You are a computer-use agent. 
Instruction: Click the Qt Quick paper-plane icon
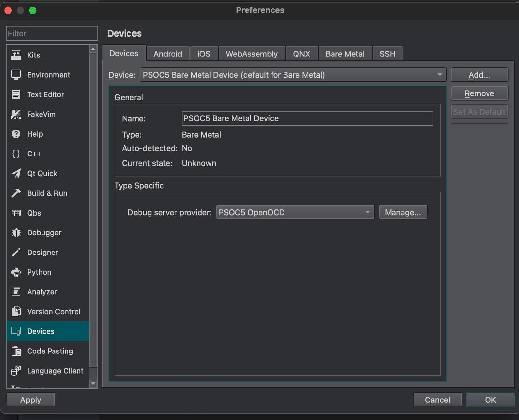16,173
